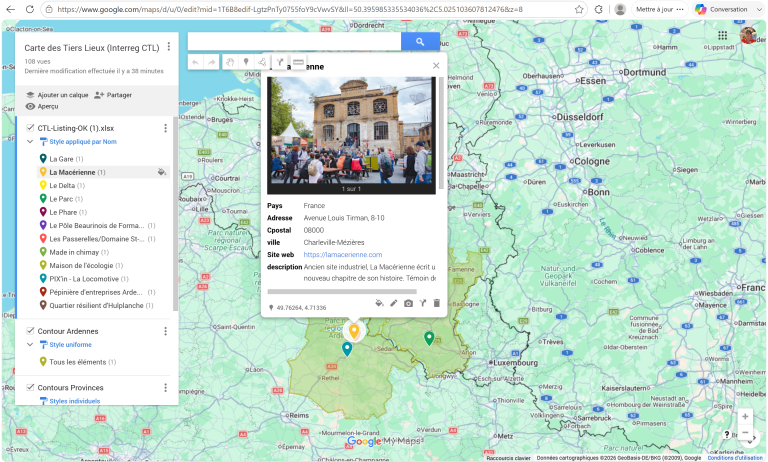This screenshot has width=768, height=462.
Task: Open the browser profile icon
Action: point(620,9)
